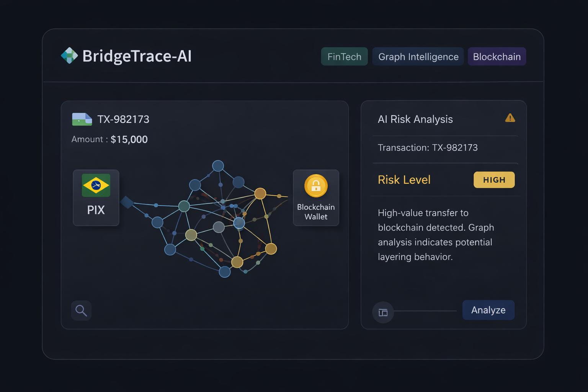Expand the Blockchain category in the header
The width and height of the screenshot is (588, 392).
[x=497, y=56]
